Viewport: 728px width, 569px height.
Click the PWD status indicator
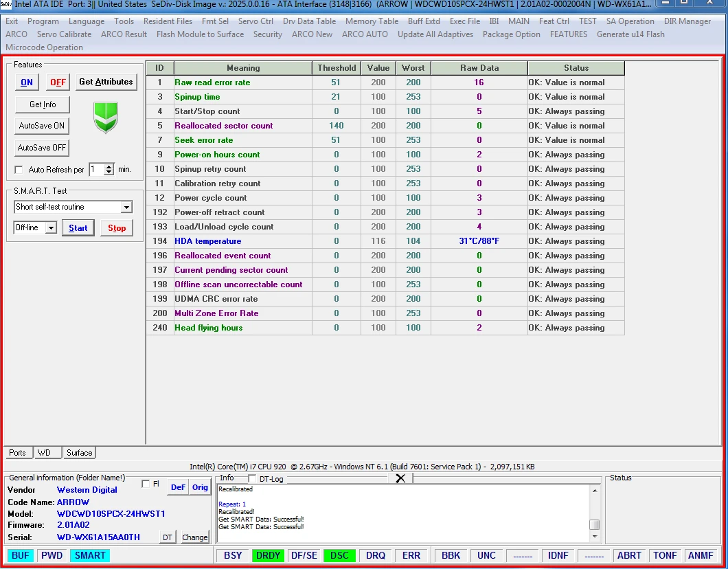tap(52, 555)
